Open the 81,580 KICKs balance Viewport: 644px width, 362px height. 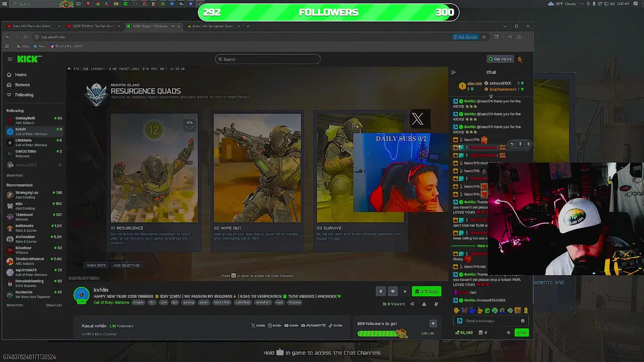click(464, 332)
